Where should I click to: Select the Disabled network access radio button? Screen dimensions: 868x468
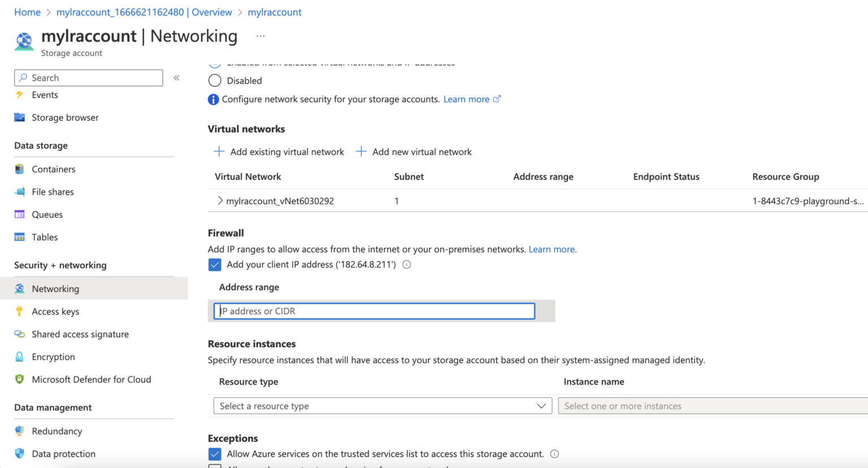tap(215, 80)
